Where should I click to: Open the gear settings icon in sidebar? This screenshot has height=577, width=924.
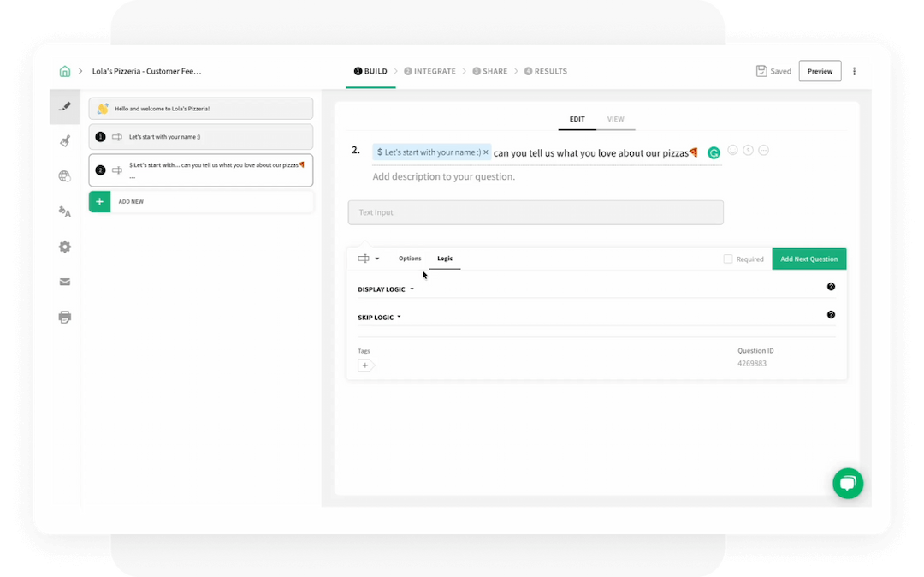[65, 247]
